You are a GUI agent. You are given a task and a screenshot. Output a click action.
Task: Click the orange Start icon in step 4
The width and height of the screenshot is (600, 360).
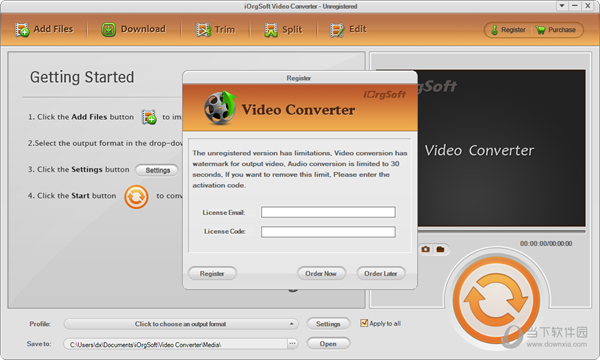(136, 197)
